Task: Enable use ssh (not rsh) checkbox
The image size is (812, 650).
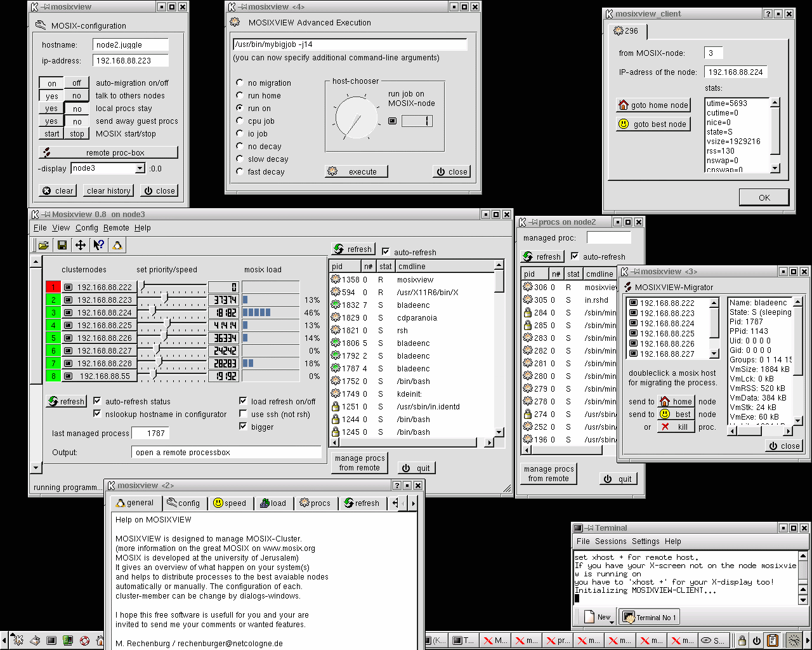Action: [x=243, y=414]
